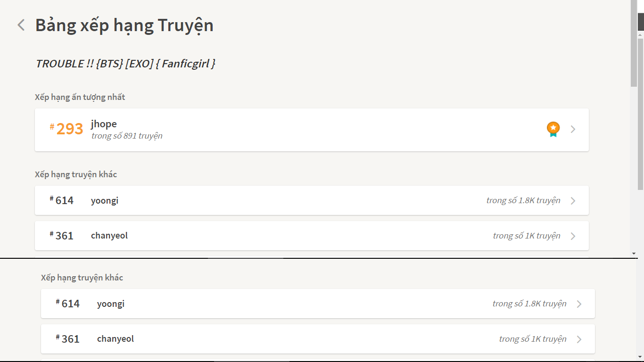The height and width of the screenshot is (362, 644).
Task: Open upper list chanyeol row chevron arrow
Action: pyautogui.click(x=573, y=236)
